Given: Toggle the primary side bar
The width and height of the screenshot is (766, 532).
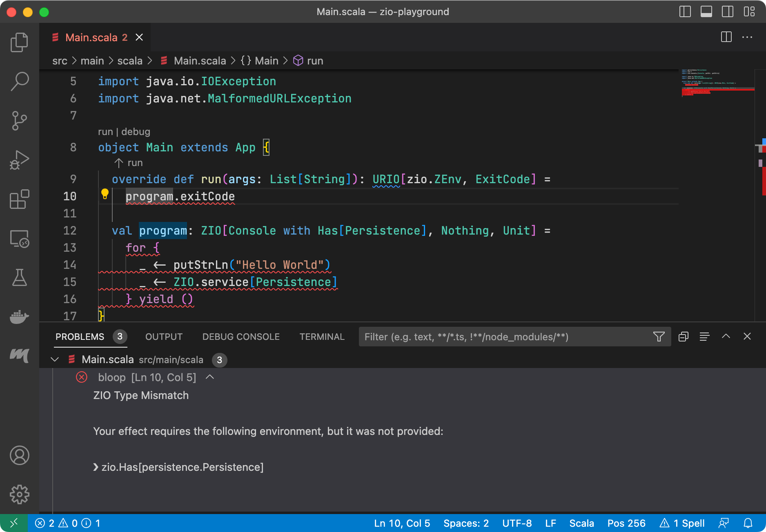Looking at the screenshot, I should [x=685, y=12].
